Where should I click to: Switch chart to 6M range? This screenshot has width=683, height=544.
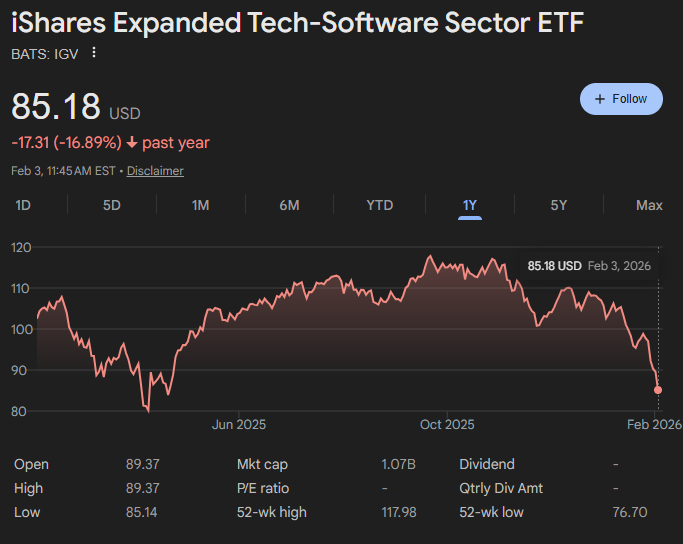coord(290,205)
